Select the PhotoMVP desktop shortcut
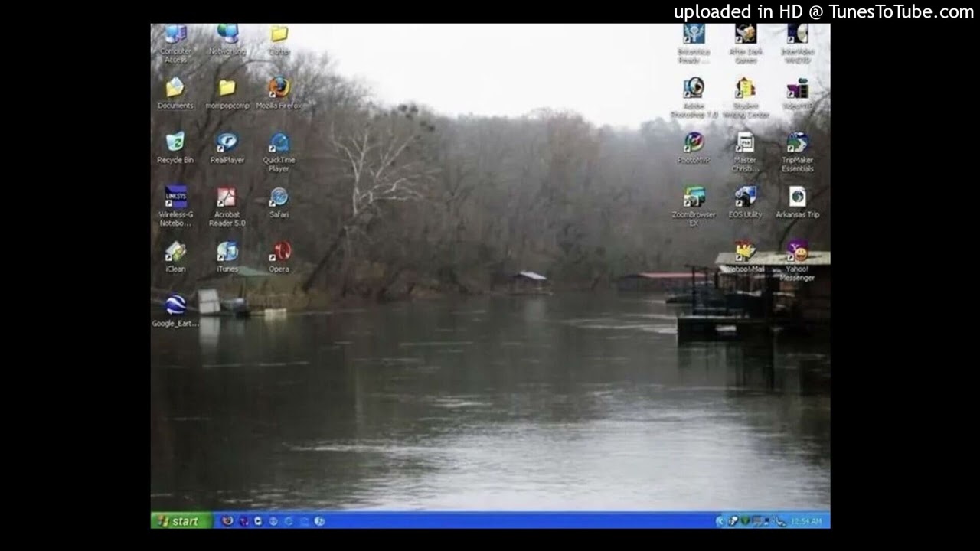The height and width of the screenshot is (551, 980). point(694,148)
